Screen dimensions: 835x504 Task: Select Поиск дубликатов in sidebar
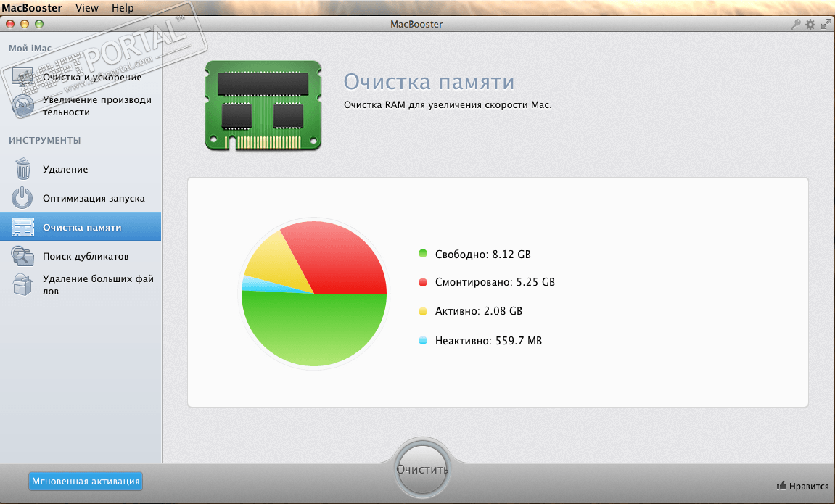pyautogui.click(x=81, y=256)
